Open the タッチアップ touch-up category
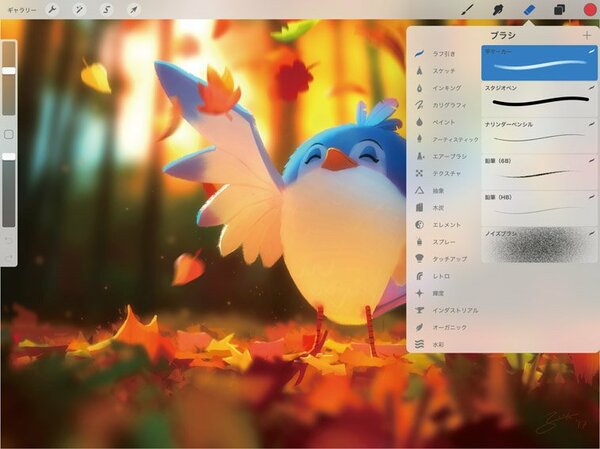Image resolution: width=600 pixels, height=449 pixels. pos(441,259)
